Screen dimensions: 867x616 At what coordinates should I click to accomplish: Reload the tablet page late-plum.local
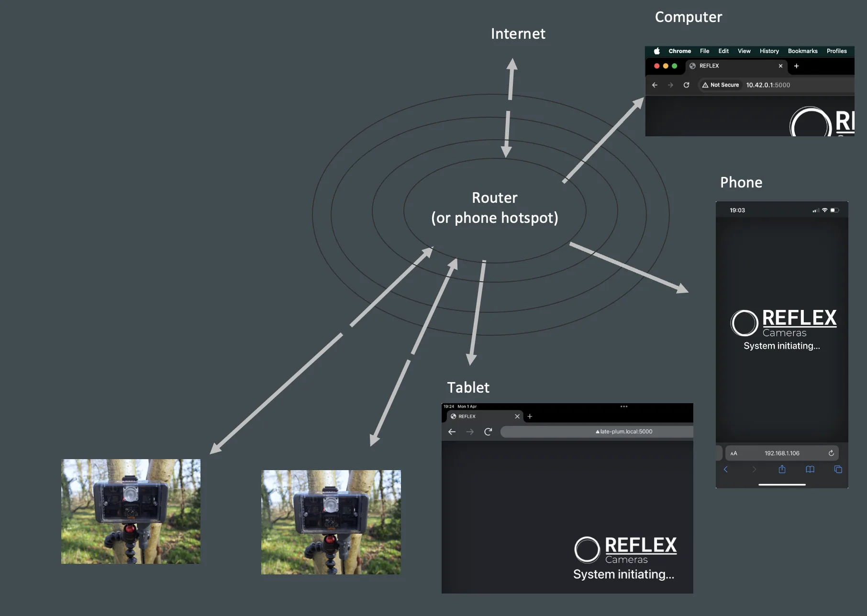point(488,432)
